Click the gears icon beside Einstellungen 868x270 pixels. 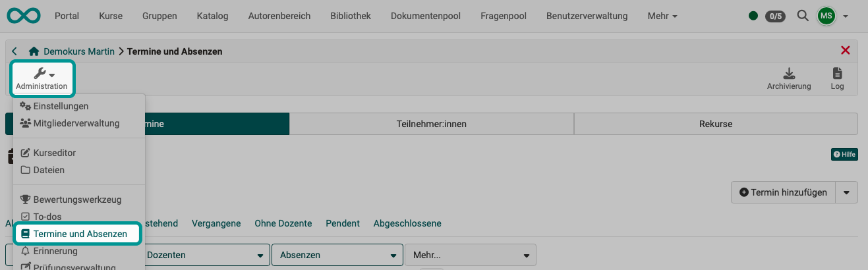pyautogui.click(x=26, y=106)
